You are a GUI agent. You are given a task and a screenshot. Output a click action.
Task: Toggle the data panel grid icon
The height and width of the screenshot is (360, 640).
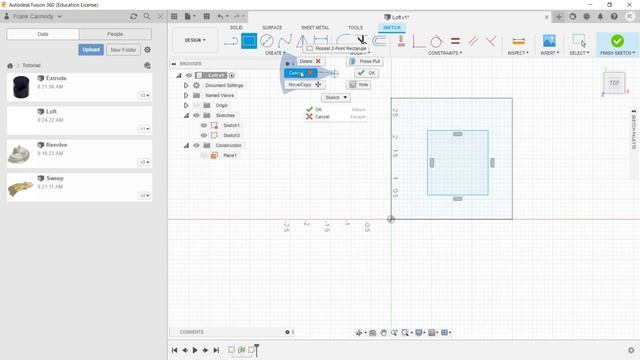[174, 16]
